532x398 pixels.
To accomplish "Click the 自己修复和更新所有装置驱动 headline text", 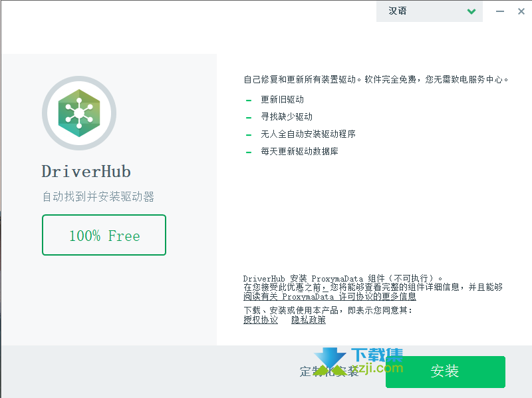I will tap(376, 79).
